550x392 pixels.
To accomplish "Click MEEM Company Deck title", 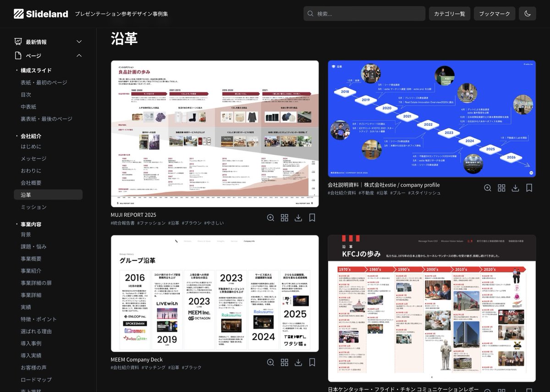I will tap(137, 359).
